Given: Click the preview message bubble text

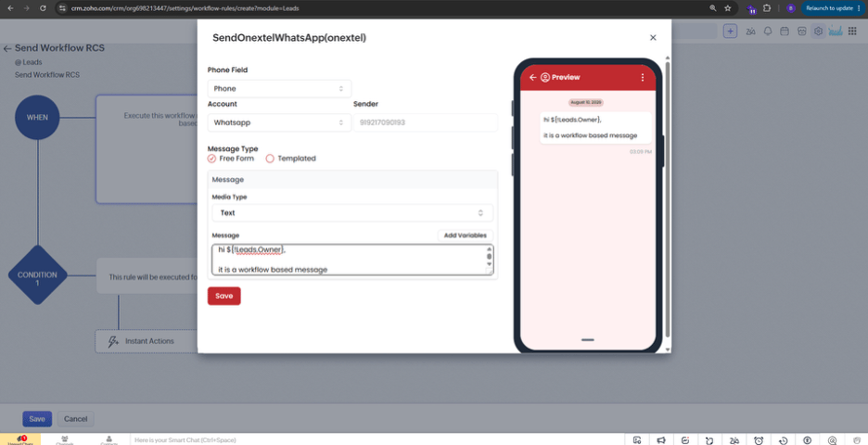Looking at the screenshot, I should click(595, 128).
